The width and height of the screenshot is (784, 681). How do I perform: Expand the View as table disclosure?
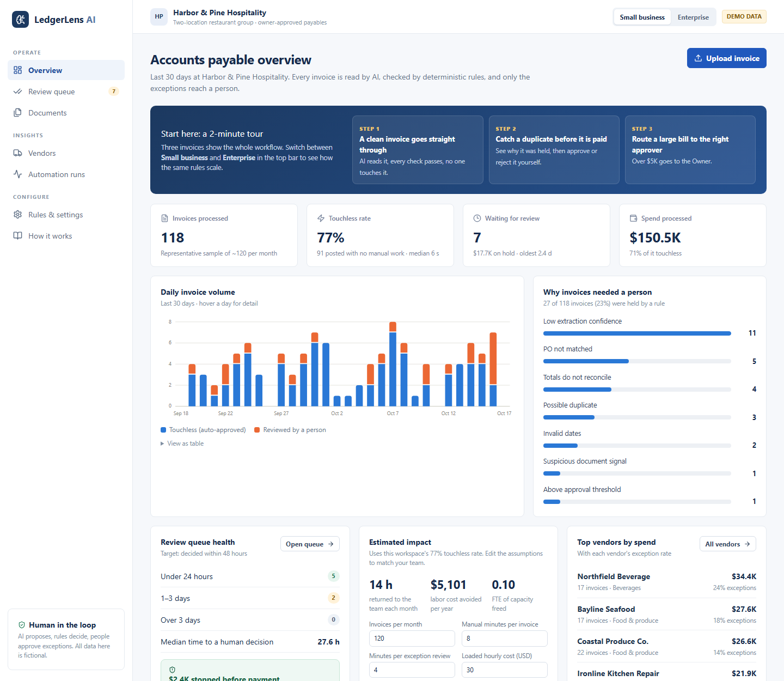coord(182,443)
